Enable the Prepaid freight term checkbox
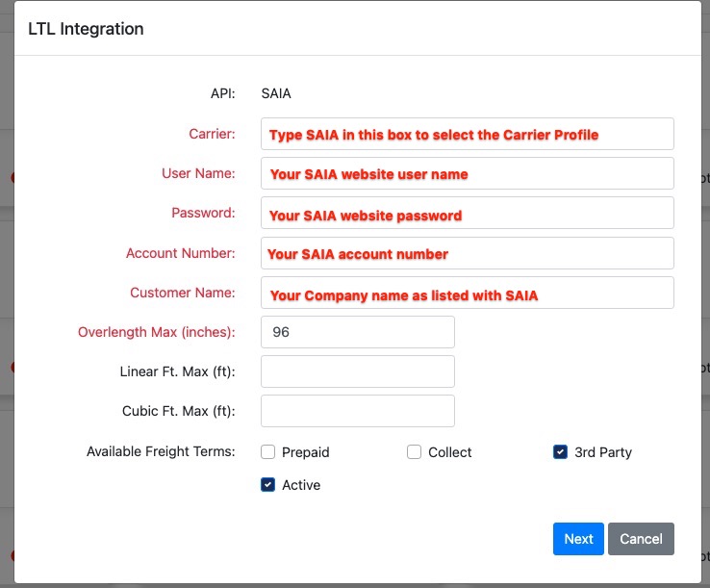 (x=267, y=452)
